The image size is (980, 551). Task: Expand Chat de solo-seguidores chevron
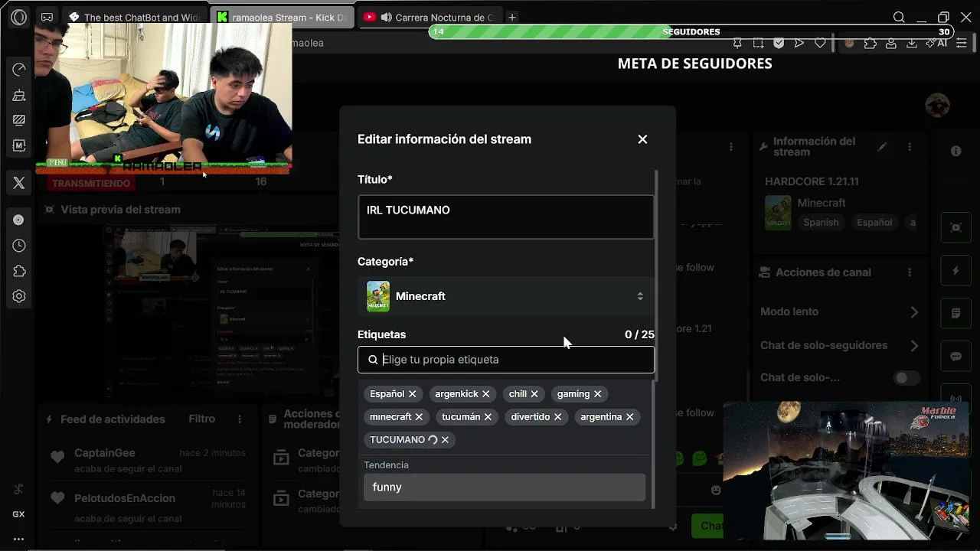[914, 346]
